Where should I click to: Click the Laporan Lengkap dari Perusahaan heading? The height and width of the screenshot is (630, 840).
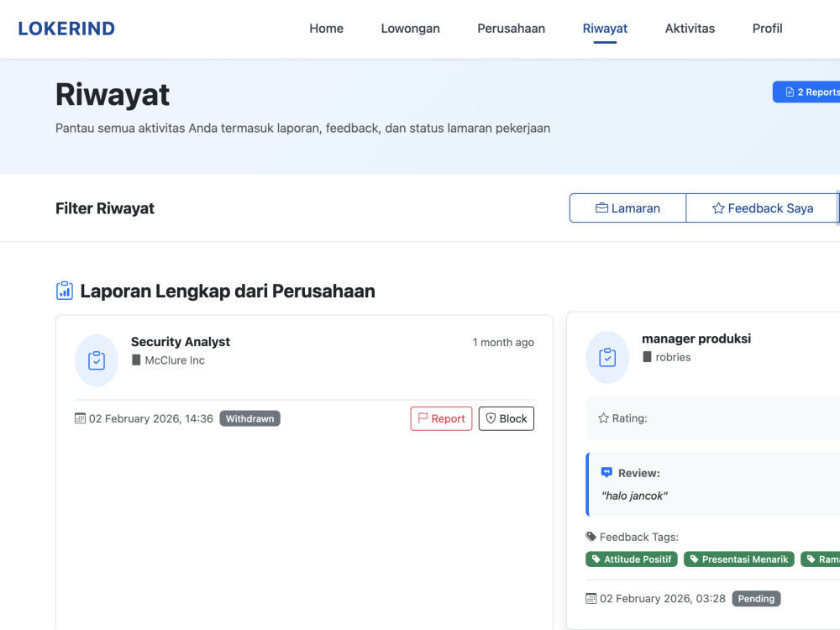click(228, 291)
